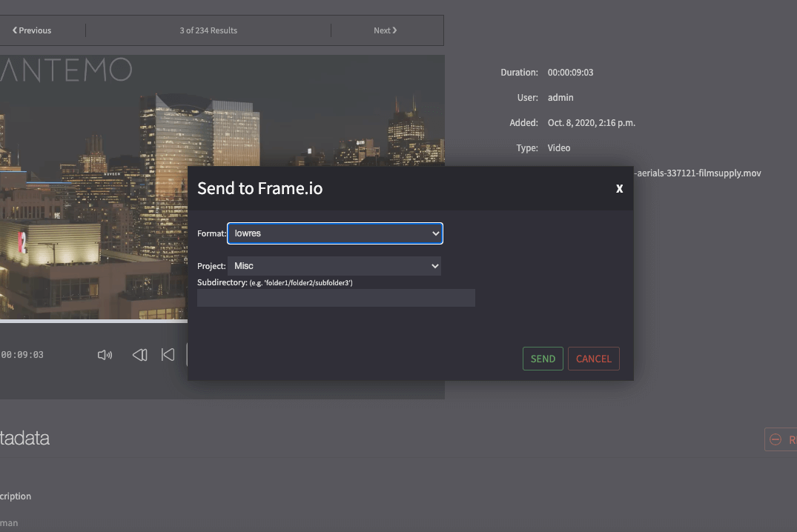
Task: Click the rewind playback icon
Action: [x=139, y=355]
